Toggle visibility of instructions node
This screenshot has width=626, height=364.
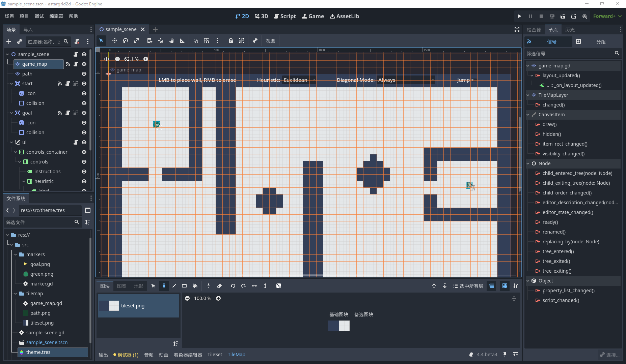84,172
